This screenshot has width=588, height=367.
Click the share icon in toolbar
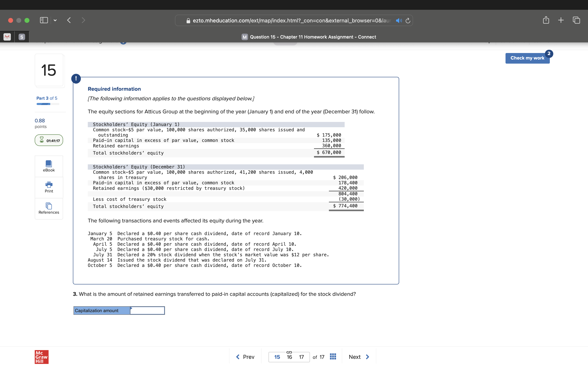(546, 20)
